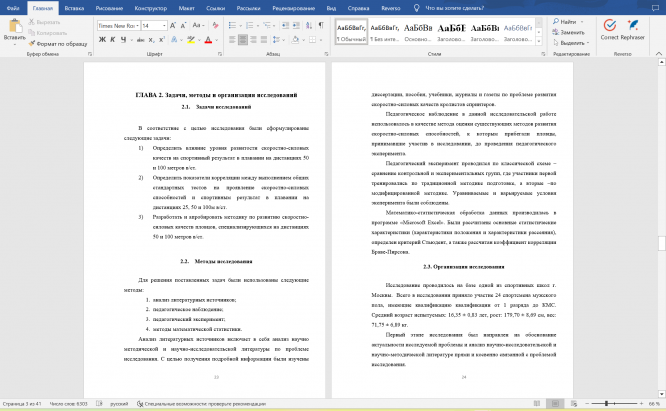Apply the red font color
The width and height of the screenshot is (666, 411).
pos(208,40)
